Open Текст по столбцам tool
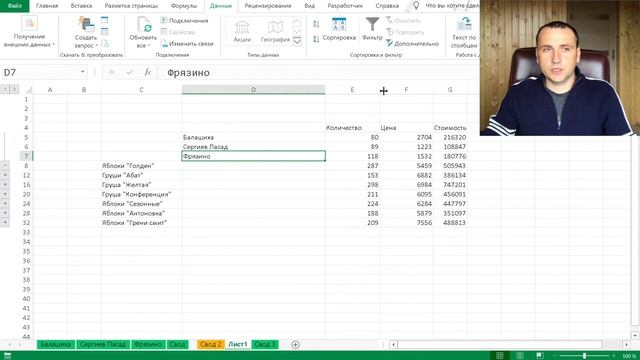Viewport: 640px width, 360px height. [x=464, y=33]
